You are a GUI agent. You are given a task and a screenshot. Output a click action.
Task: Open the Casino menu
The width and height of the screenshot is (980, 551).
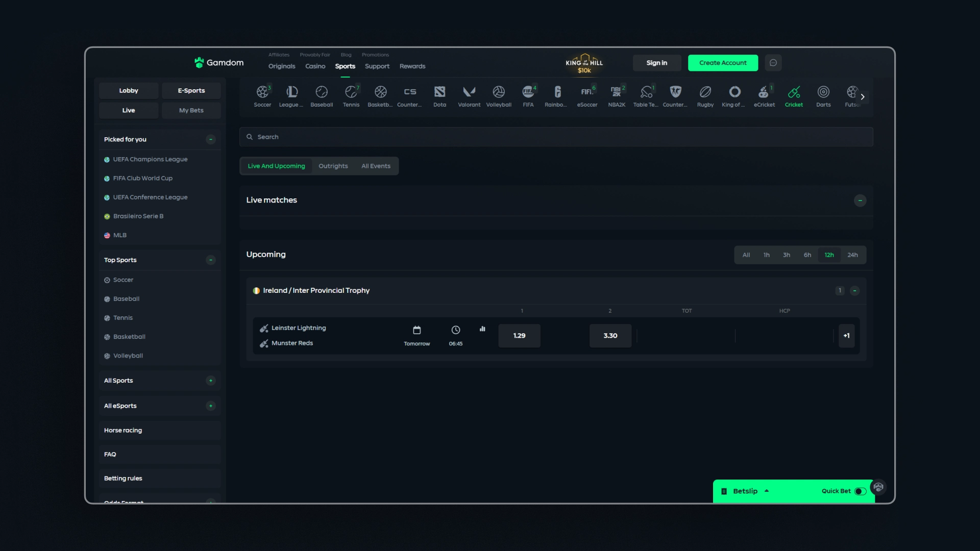pos(315,66)
